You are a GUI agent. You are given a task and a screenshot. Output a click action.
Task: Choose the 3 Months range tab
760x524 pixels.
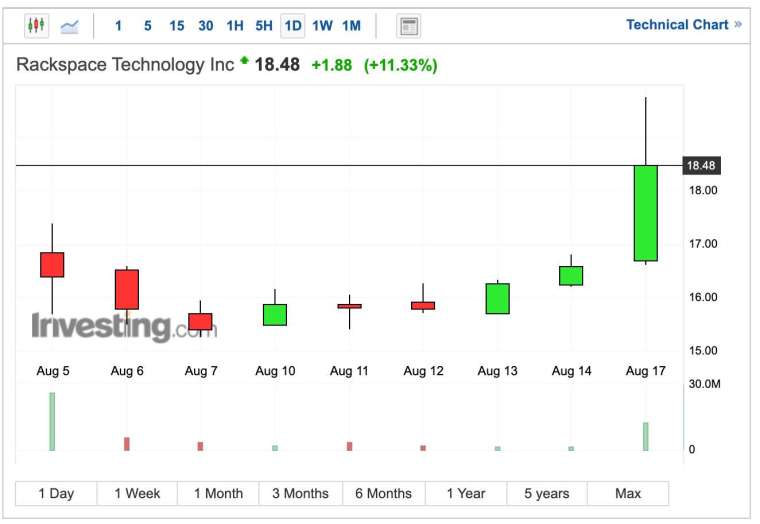301,493
